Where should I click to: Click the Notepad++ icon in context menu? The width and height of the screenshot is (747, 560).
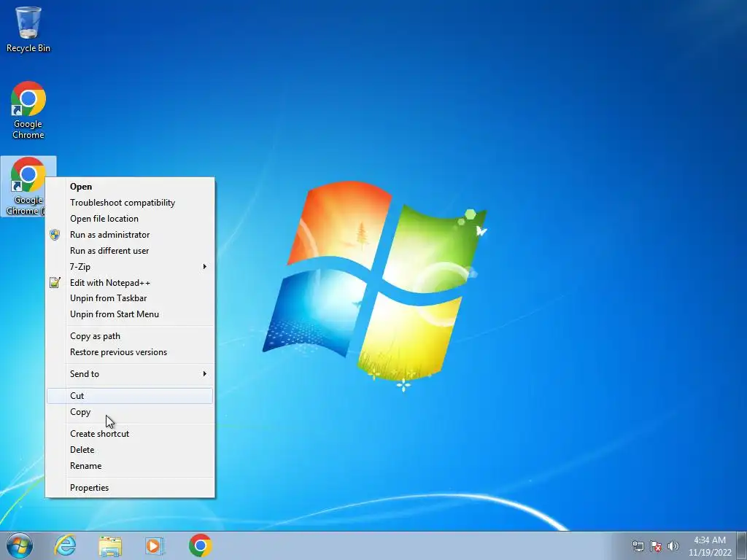click(55, 282)
